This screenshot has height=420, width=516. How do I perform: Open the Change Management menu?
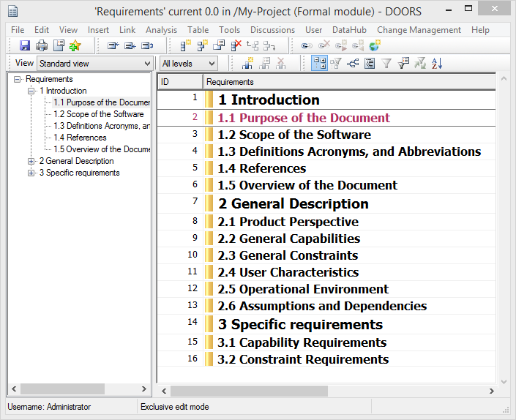coord(419,30)
